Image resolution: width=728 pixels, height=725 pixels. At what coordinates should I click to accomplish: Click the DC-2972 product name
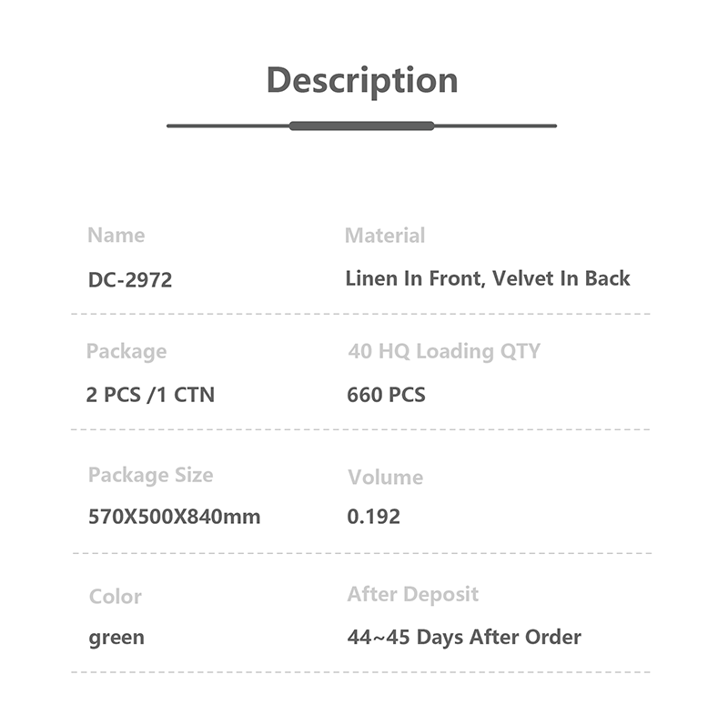(x=130, y=279)
